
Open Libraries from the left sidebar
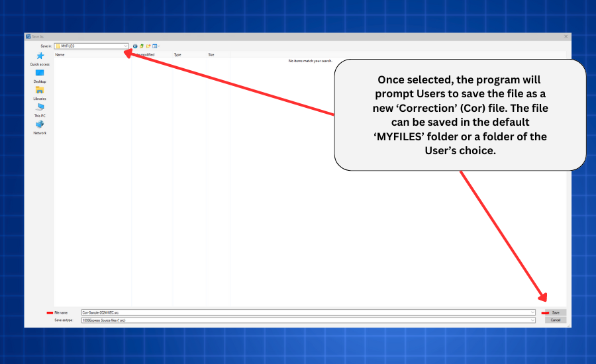[x=40, y=93]
